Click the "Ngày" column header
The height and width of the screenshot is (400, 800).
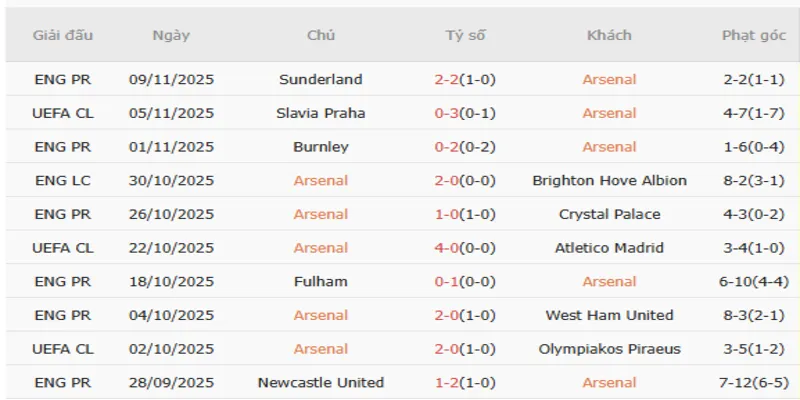171,35
